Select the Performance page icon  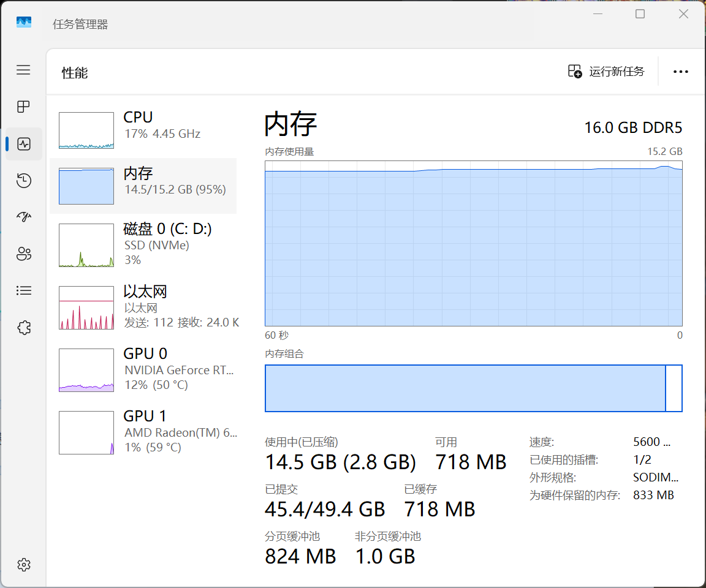point(24,144)
